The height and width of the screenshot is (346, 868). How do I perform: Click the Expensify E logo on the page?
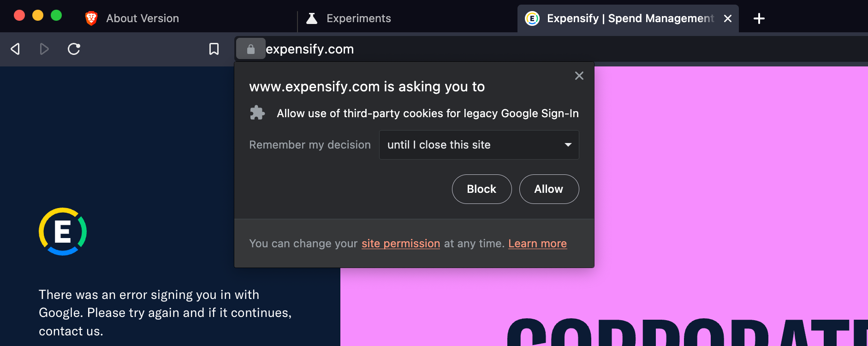[x=63, y=231]
